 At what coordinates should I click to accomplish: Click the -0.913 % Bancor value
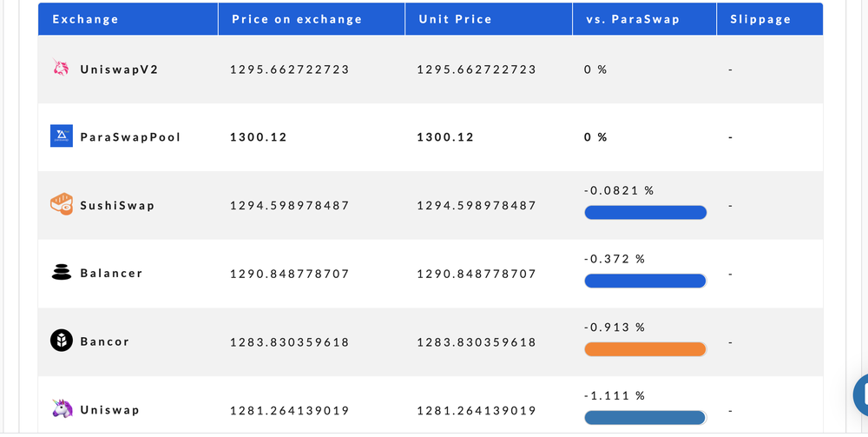click(x=615, y=328)
